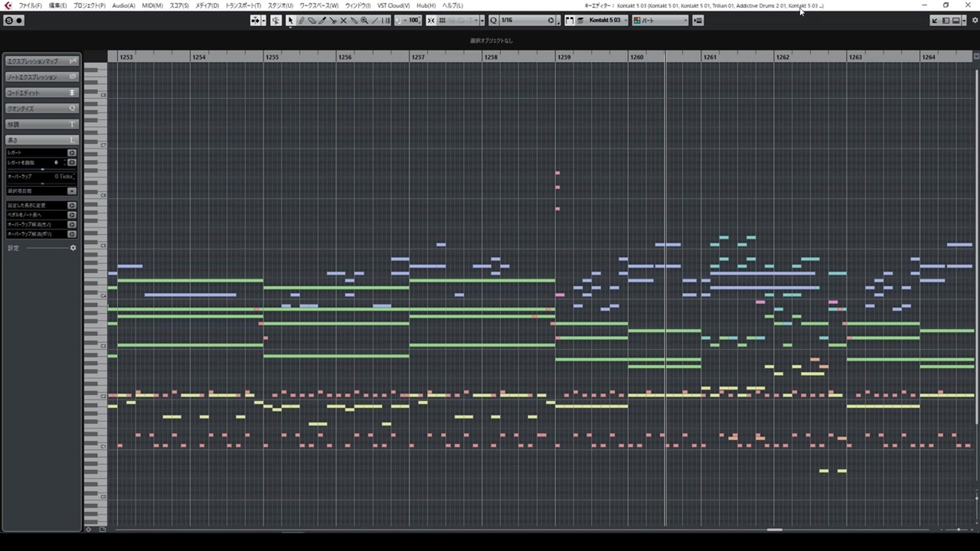The height and width of the screenshot is (551, 980).
Task: Click bar 1260 on the ruler
Action: [636, 57]
